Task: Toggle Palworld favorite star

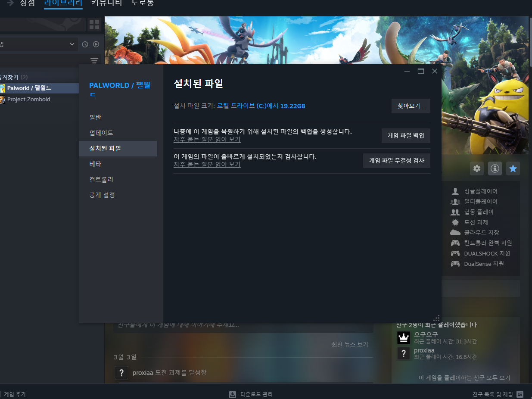Action: click(x=513, y=169)
